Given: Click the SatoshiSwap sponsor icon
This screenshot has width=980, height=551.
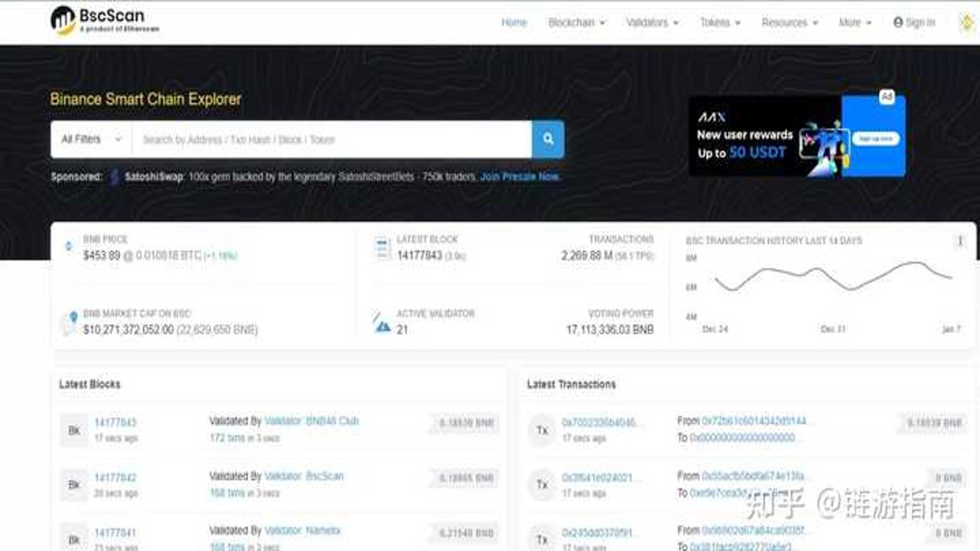Looking at the screenshot, I should (115, 177).
